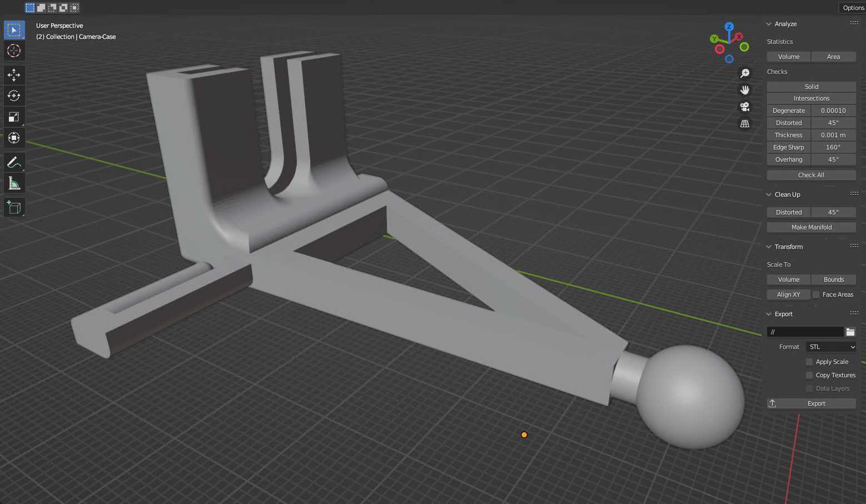Enable the Face Areas checkbox
The image size is (866, 504).
(x=816, y=295)
